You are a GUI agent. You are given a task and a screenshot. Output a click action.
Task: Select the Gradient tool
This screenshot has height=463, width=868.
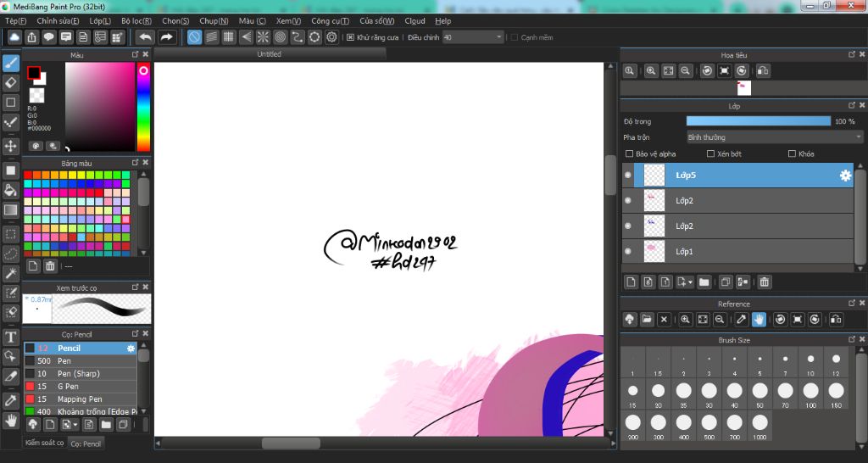coord(10,210)
